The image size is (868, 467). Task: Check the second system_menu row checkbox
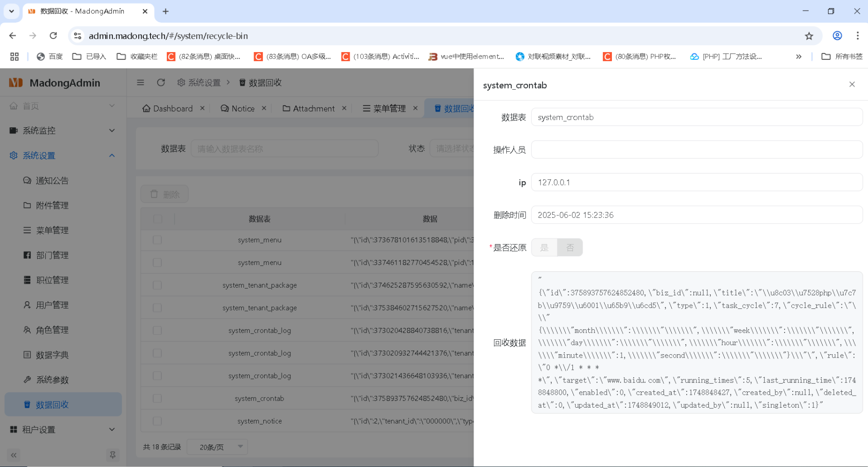coord(157,262)
